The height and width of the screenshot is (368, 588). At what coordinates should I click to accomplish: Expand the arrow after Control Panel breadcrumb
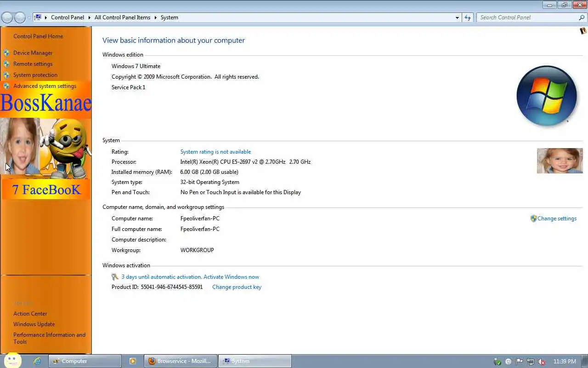(x=90, y=17)
